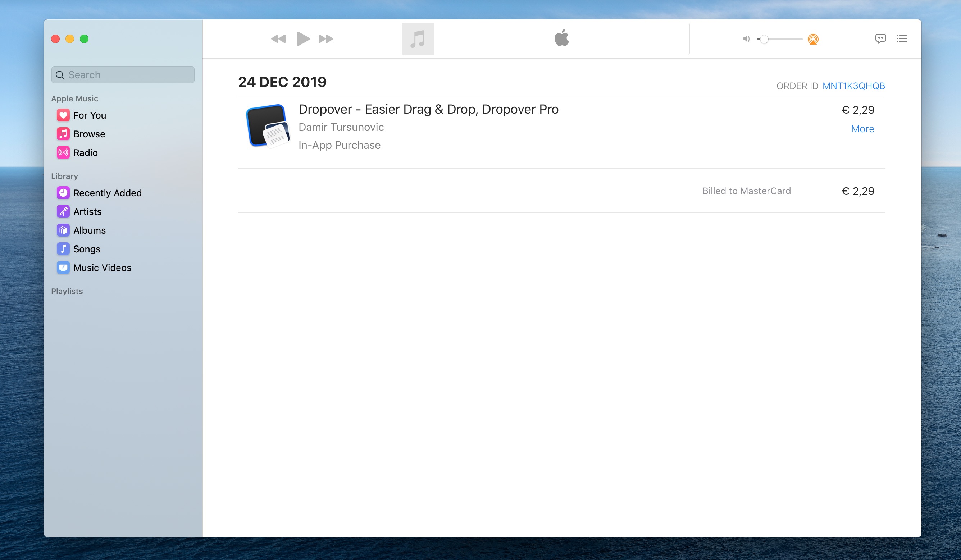The image size is (961, 560).
Task: Open the AirPlay audio output menu
Action: coord(813,39)
